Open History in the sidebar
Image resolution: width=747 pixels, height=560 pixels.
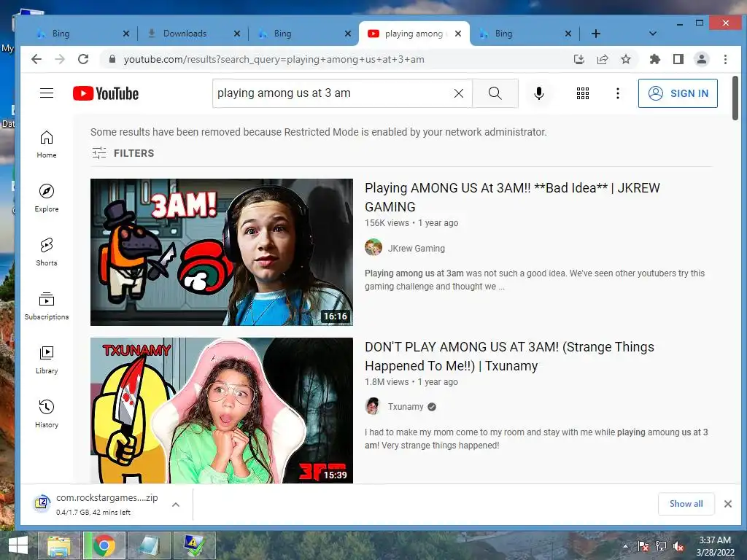(x=47, y=413)
